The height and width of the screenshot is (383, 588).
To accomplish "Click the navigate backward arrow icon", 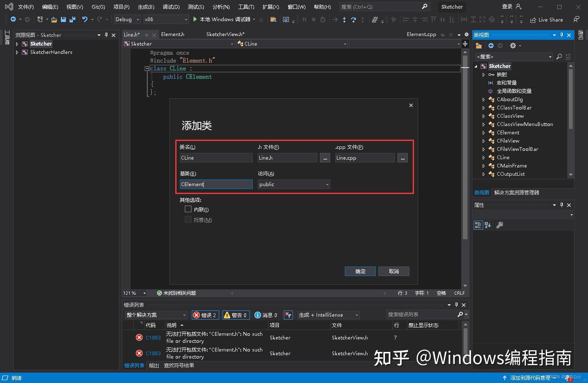I will point(12,19).
